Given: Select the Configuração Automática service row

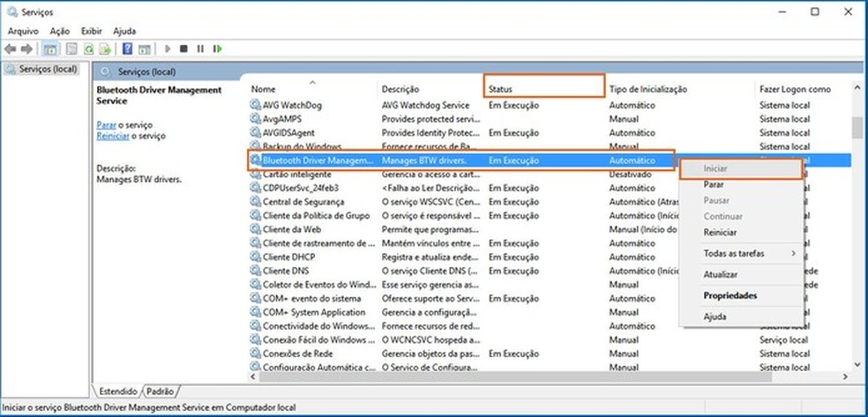Looking at the screenshot, I should [549, 367].
